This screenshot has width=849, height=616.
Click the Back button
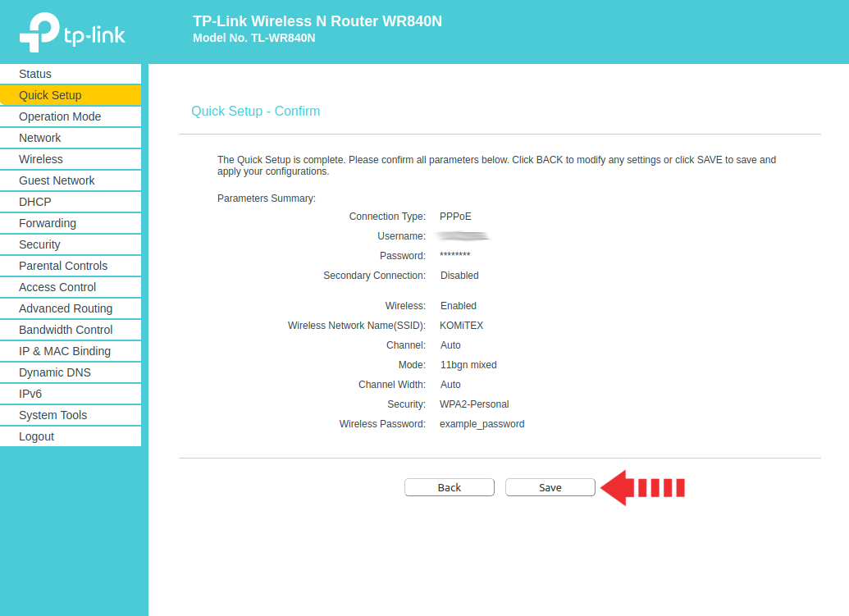(x=450, y=487)
